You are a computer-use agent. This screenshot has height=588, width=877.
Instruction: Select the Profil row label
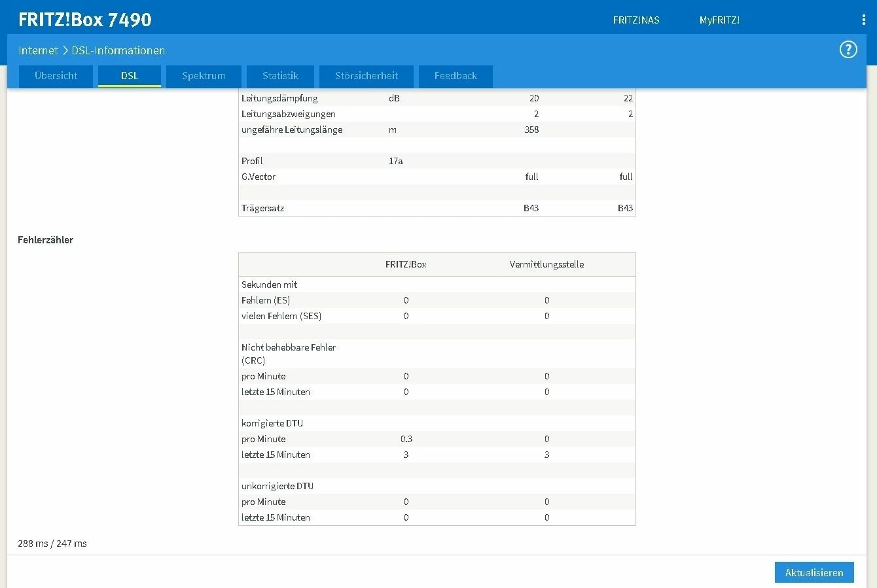coord(252,161)
